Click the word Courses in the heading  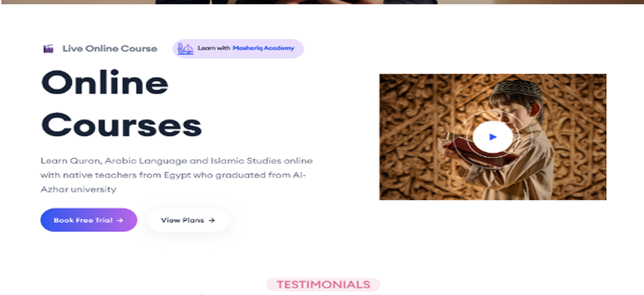click(x=122, y=125)
